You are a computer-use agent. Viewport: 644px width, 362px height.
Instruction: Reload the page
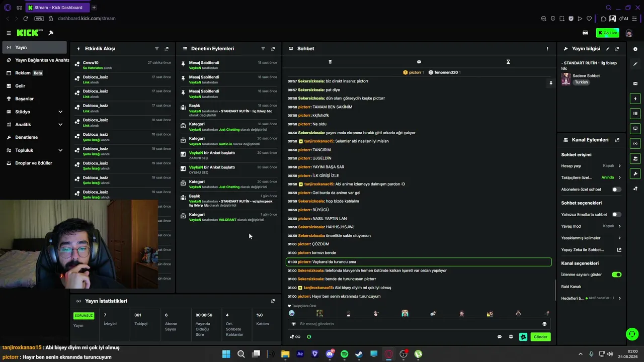[x=26, y=19]
